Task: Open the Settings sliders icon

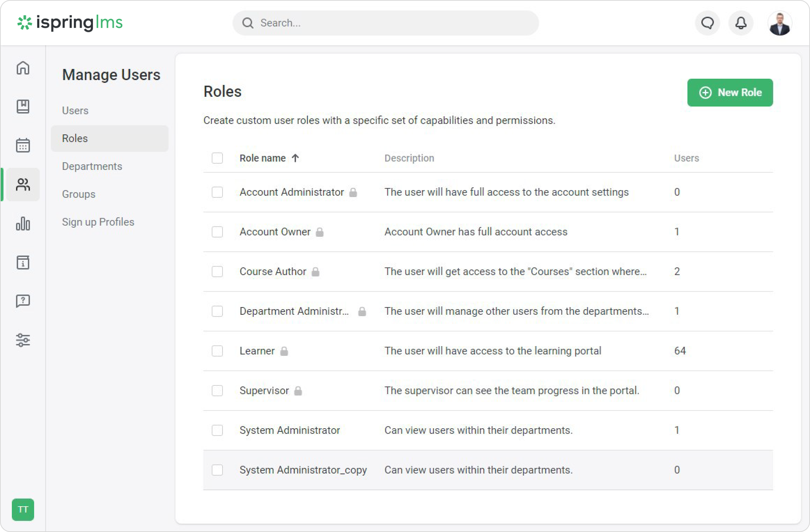Action: [23, 340]
